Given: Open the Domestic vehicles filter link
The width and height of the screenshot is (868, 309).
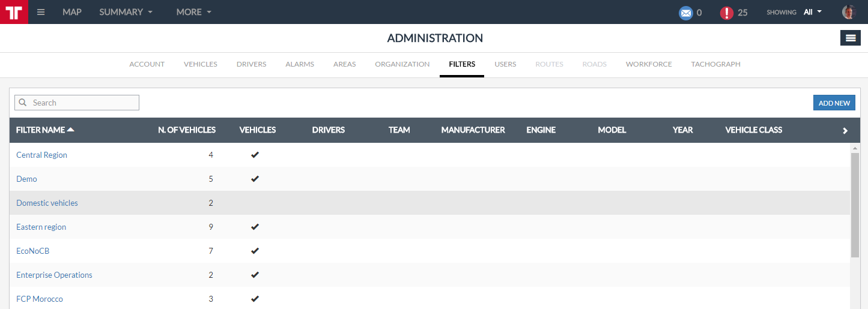Looking at the screenshot, I should pyautogui.click(x=47, y=203).
